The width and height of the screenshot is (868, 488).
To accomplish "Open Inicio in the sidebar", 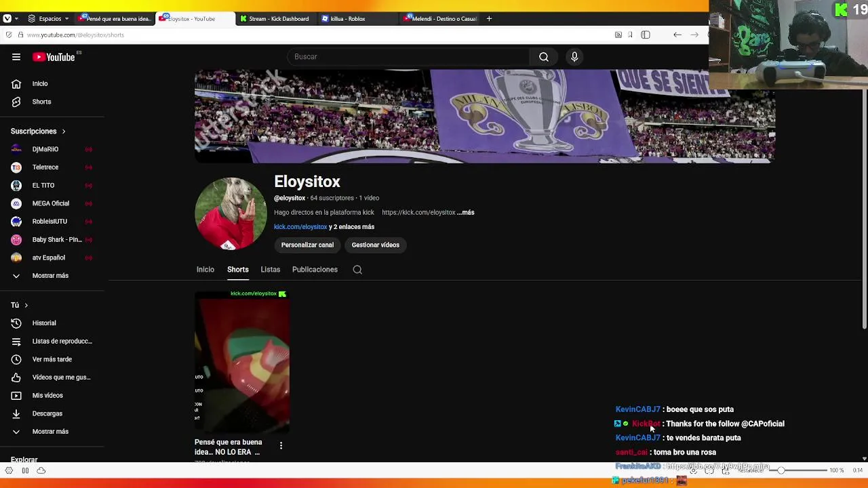I will (x=39, y=83).
